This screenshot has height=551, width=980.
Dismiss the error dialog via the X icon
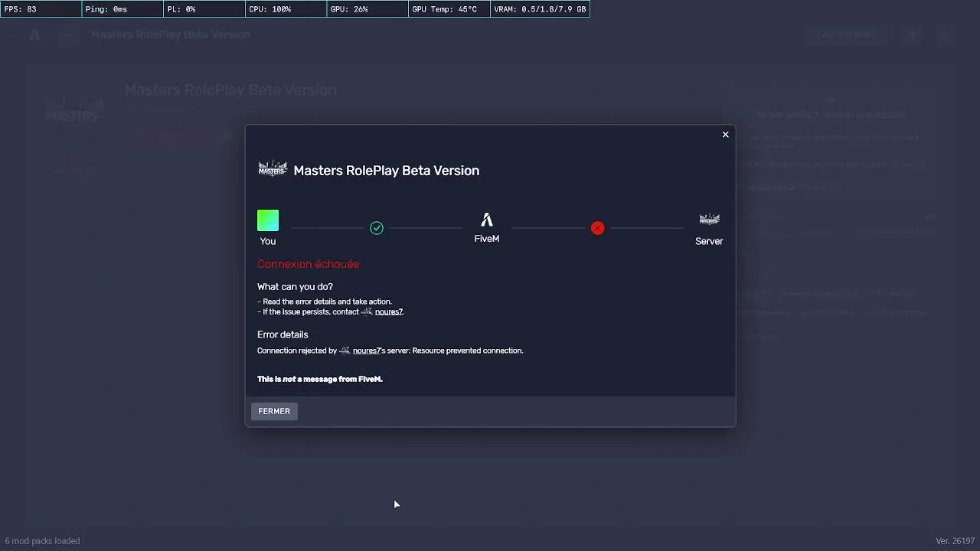tap(726, 135)
